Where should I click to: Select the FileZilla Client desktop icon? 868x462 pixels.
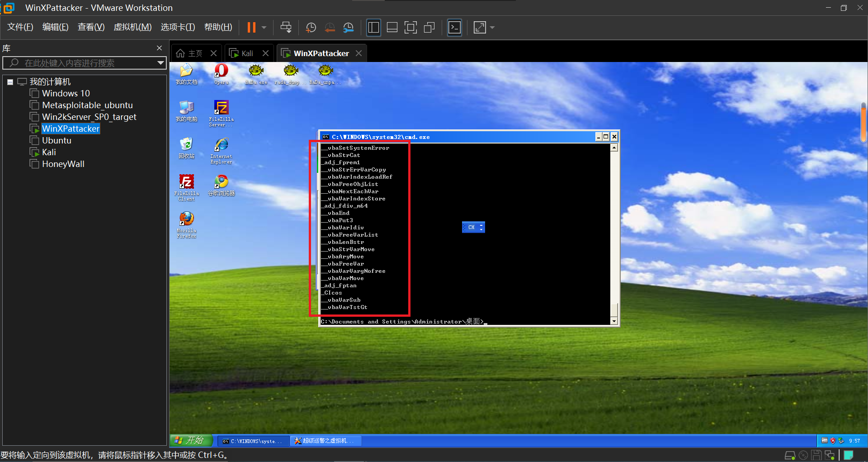point(186,188)
